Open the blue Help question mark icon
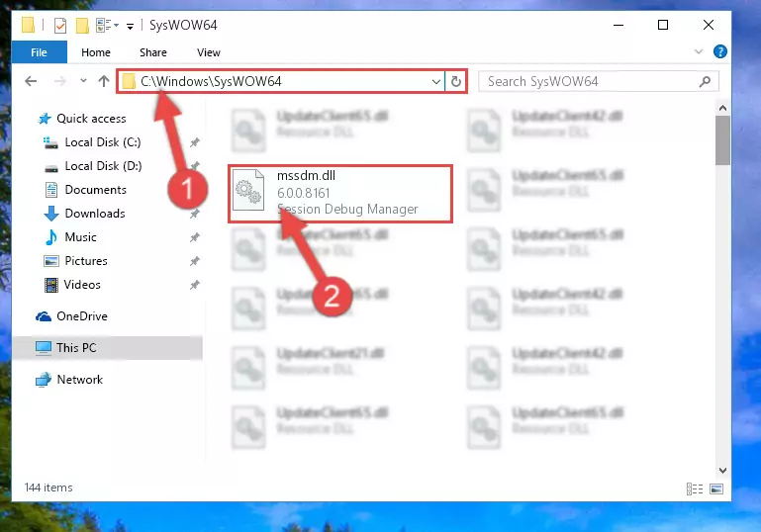Screen dimensions: 761x532 click(x=720, y=51)
